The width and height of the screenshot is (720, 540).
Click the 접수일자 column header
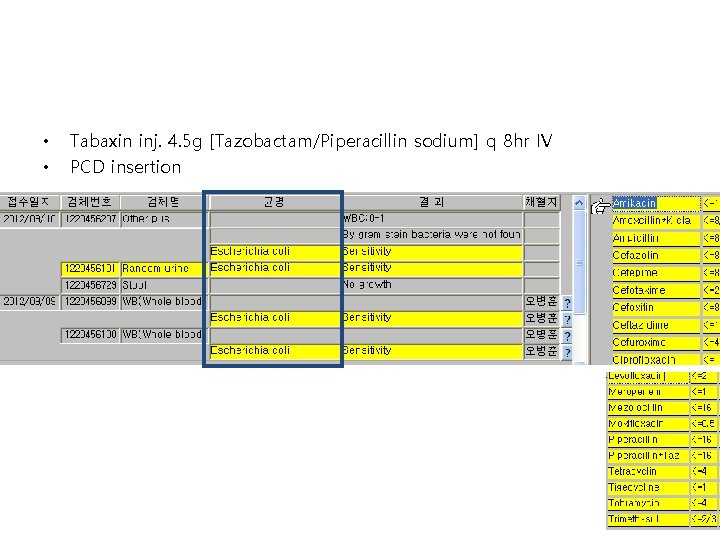tap(28, 202)
